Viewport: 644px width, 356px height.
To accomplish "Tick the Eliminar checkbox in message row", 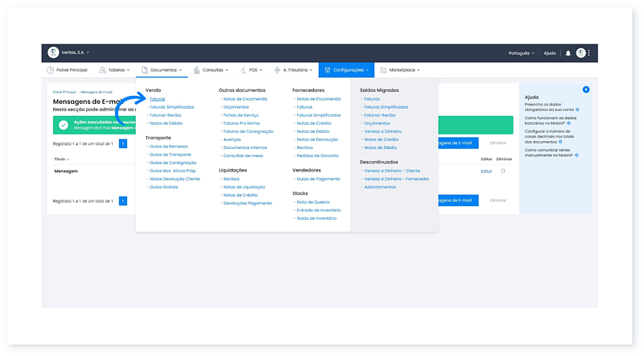I will tap(503, 171).
